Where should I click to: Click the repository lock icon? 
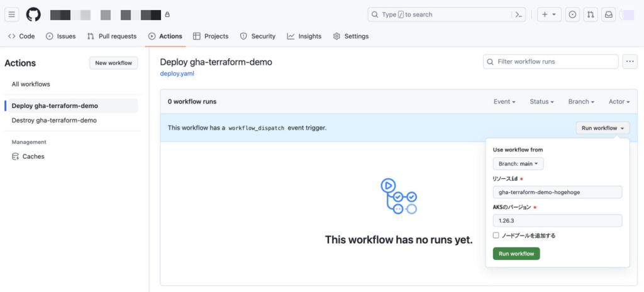[x=167, y=15]
